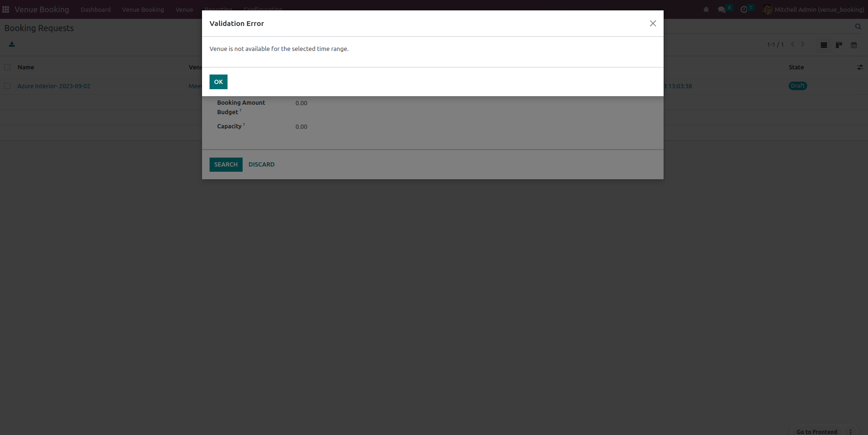Viewport: 868px width, 435px height.
Task: Click the export download icon
Action: click(x=12, y=44)
